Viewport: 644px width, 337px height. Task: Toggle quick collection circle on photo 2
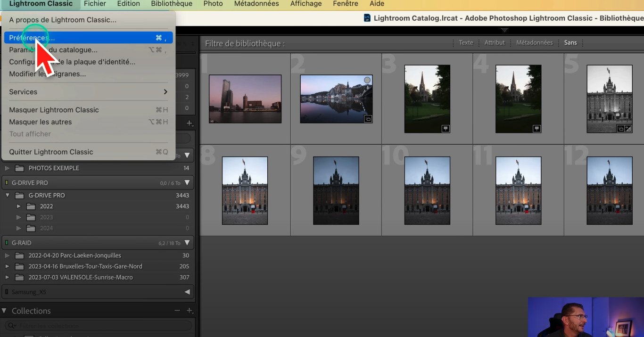pyautogui.click(x=367, y=81)
